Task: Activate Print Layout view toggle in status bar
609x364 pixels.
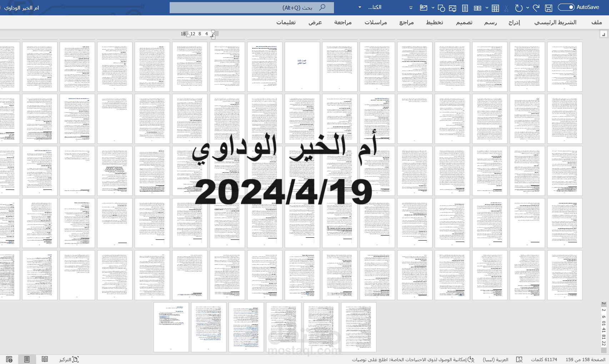Action: [x=27, y=359]
